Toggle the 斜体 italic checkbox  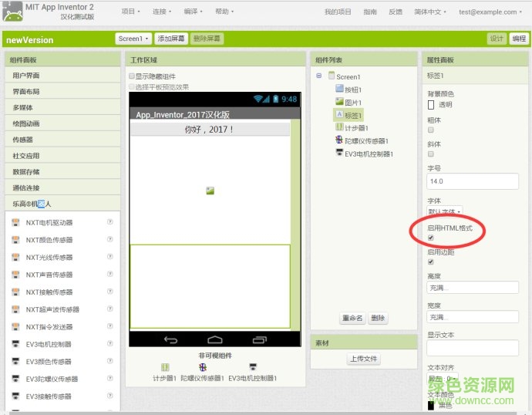431,154
